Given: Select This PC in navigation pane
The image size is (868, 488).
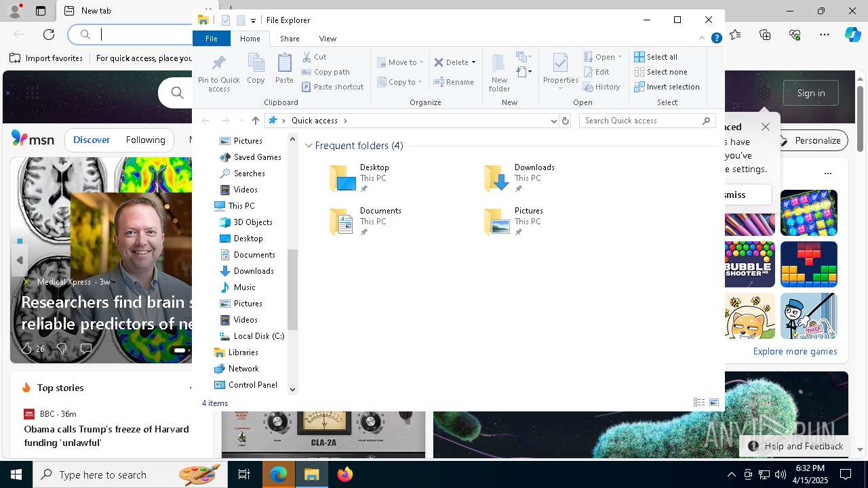Looking at the screenshot, I should tap(235, 206).
